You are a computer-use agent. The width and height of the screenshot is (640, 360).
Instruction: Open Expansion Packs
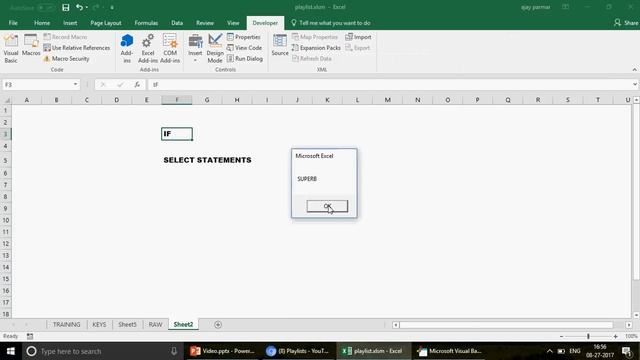pyautogui.click(x=316, y=48)
